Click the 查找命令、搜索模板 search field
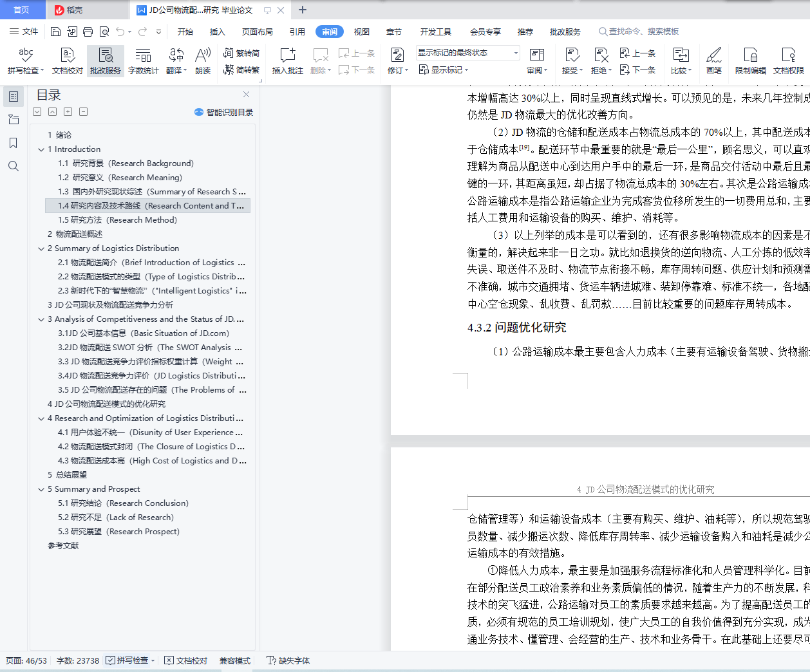 (x=639, y=32)
